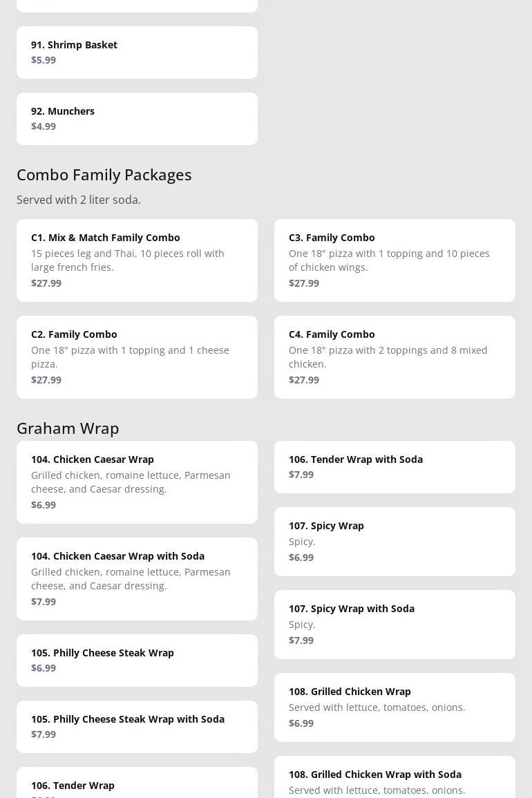
Task: Open the 108. Grilled Chicken Wrap item
Action: click(x=395, y=707)
